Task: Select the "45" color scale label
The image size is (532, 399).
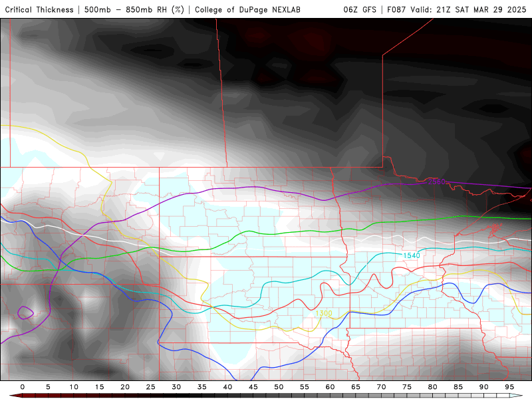Action: coord(253,387)
